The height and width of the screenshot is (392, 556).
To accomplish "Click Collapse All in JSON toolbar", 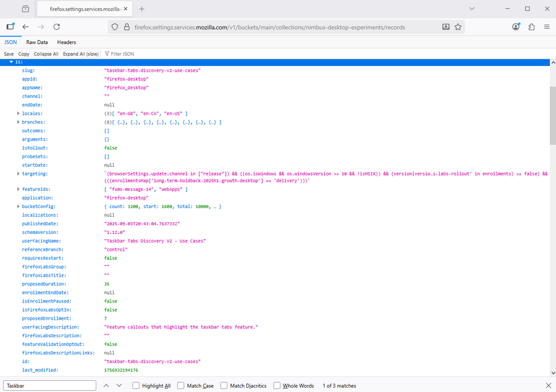I will (46, 54).
